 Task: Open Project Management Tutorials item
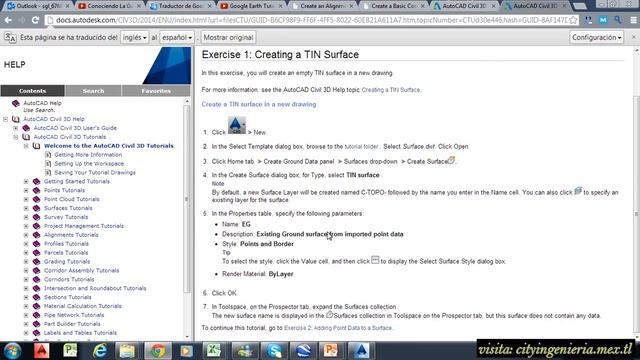tap(84, 226)
